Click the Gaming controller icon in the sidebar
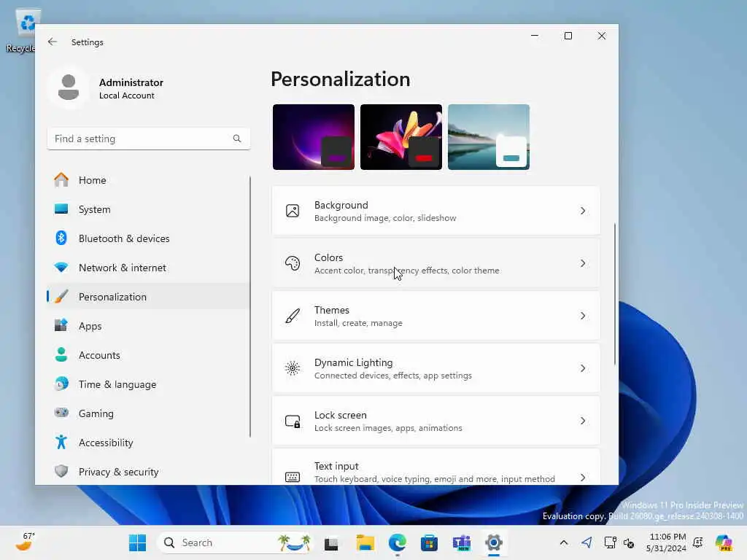This screenshot has height=560, width=747. pos(61,413)
